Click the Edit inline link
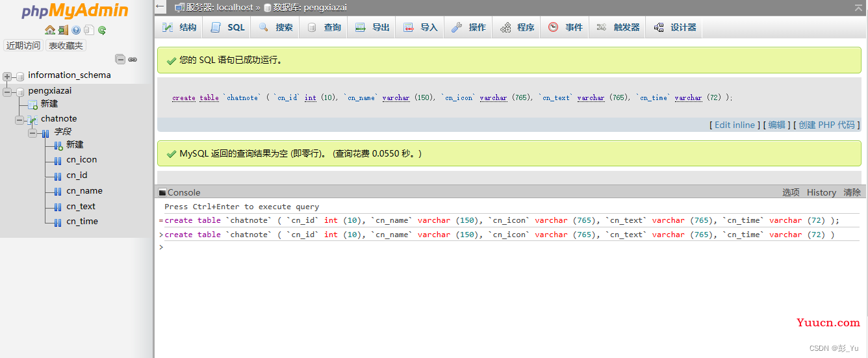The height and width of the screenshot is (358, 868). pos(735,125)
